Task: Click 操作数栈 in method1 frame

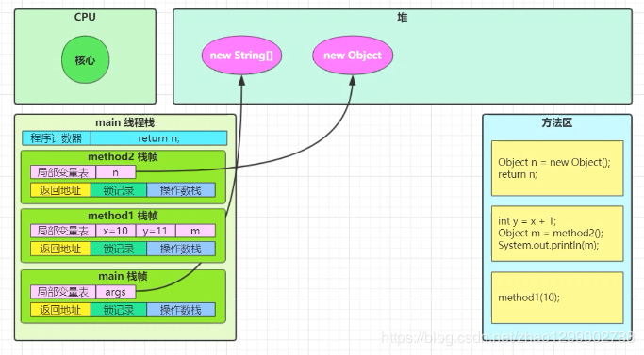Action: (181, 249)
